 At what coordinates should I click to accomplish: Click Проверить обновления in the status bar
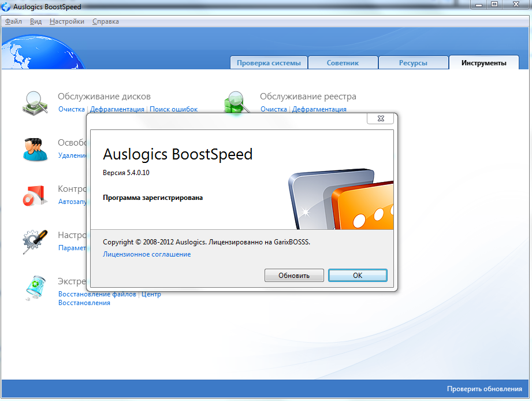coord(485,389)
